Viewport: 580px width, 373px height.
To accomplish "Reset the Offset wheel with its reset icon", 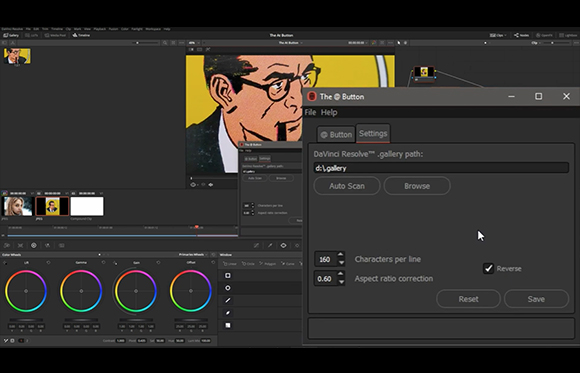I will [213, 262].
